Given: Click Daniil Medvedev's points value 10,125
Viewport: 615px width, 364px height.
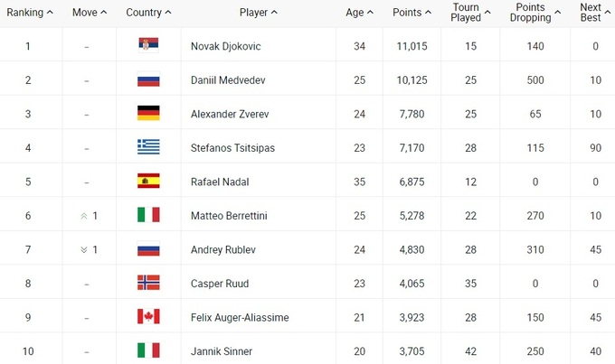Looking at the screenshot, I should 407,79.
